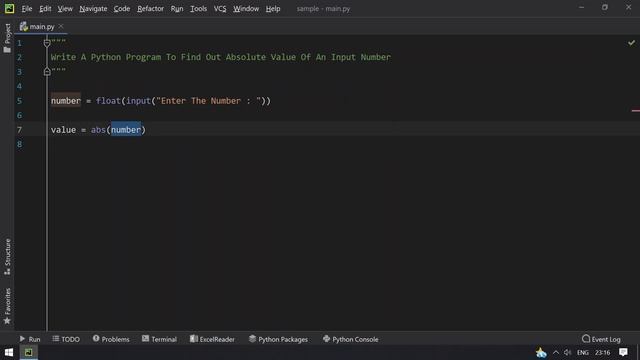Open the Refactor menu
Viewport: 640px width, 360px height.
[150, 9]
